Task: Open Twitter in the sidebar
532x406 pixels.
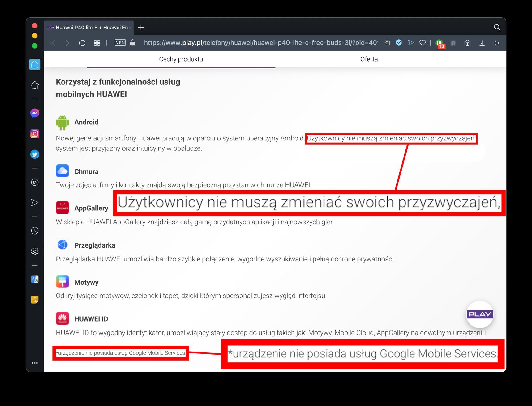Action: [35, 154]
